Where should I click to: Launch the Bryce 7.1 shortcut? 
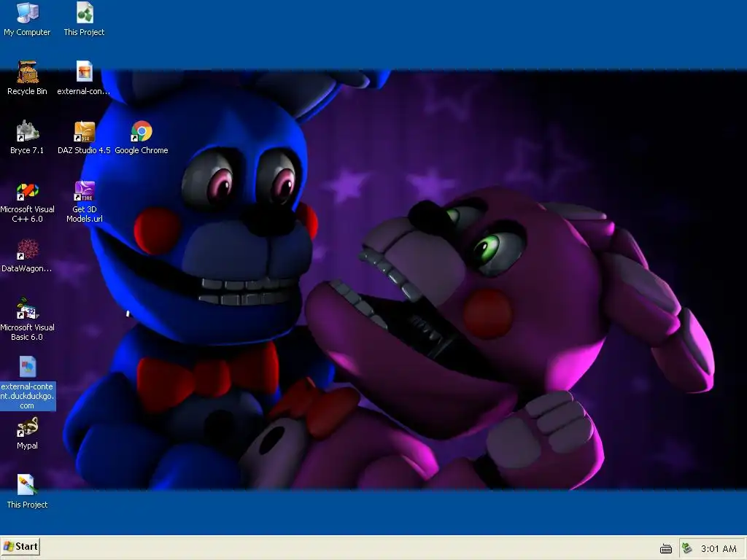27,137
